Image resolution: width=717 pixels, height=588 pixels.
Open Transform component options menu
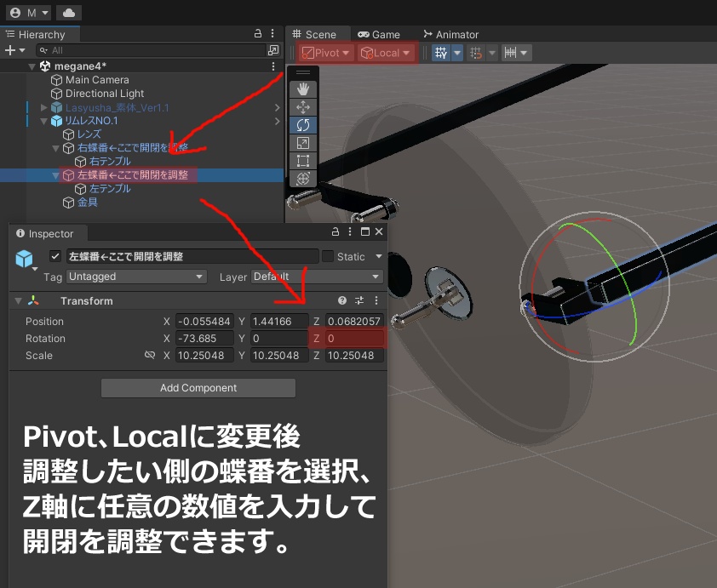tap(376, 300)
